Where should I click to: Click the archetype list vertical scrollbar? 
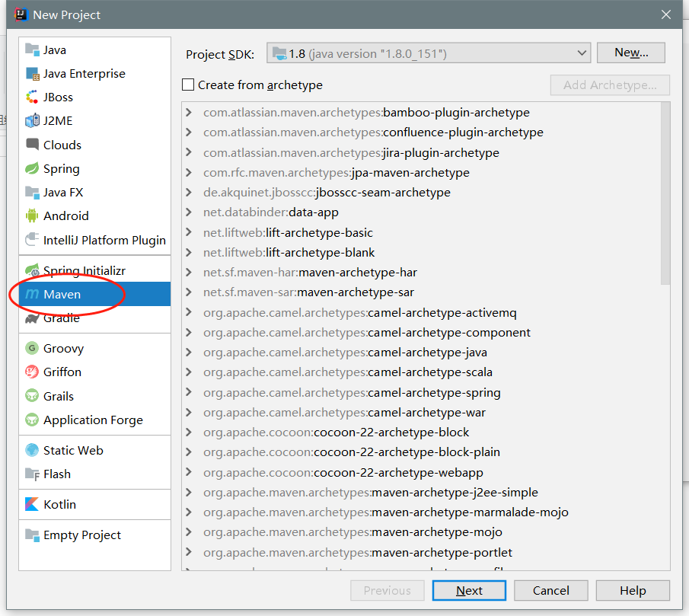665,190
